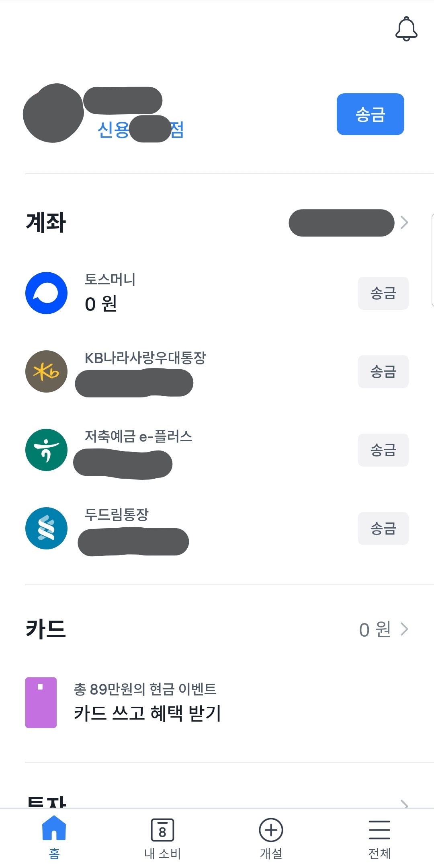Open 카드 쓰고 혜택 받기 promotion

point(147,713)
